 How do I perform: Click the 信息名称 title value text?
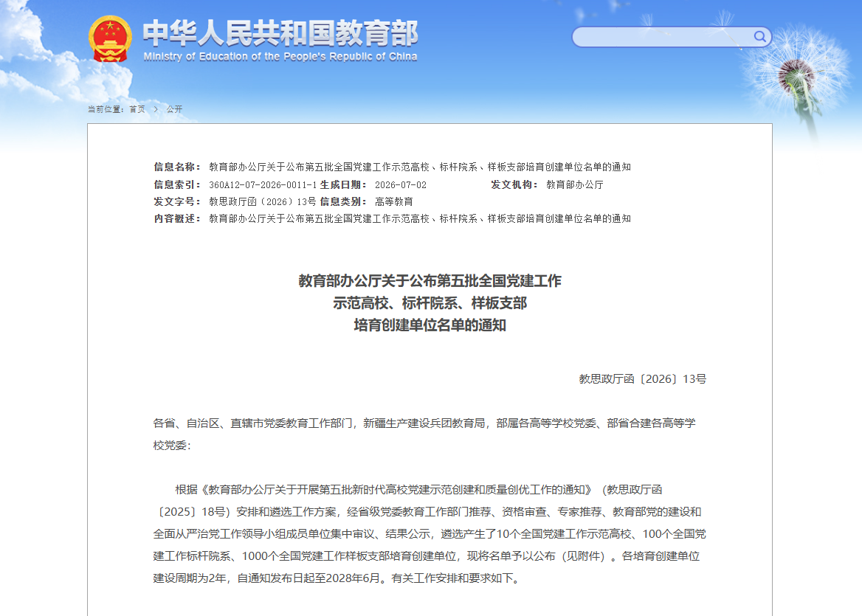tap(420, 167)
